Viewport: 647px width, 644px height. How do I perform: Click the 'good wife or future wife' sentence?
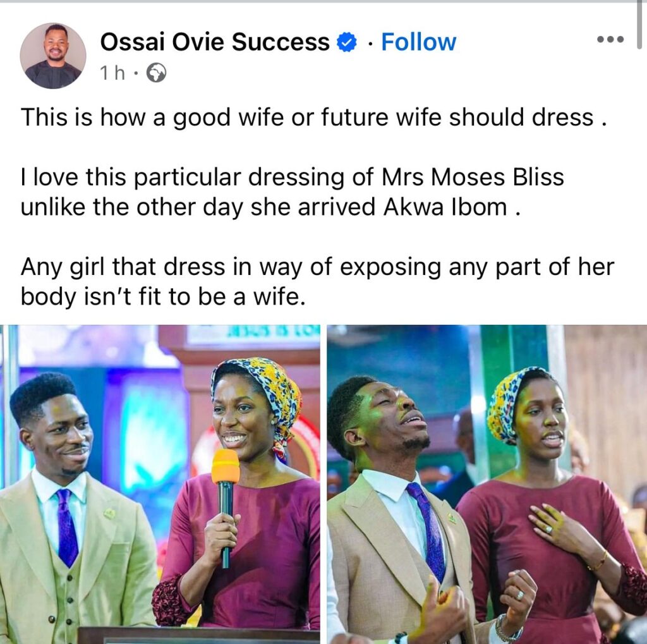(314, 118)
